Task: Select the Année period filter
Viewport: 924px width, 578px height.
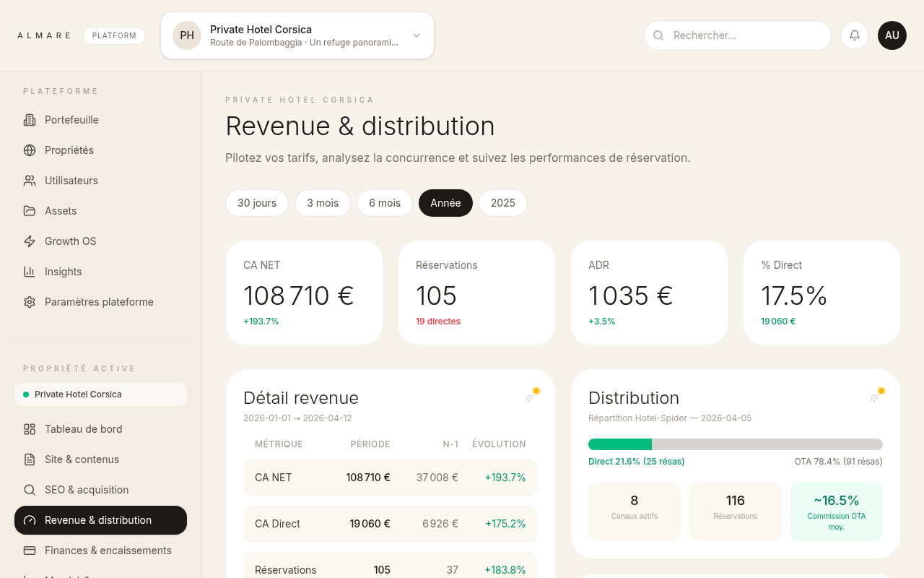Action: 445,203
